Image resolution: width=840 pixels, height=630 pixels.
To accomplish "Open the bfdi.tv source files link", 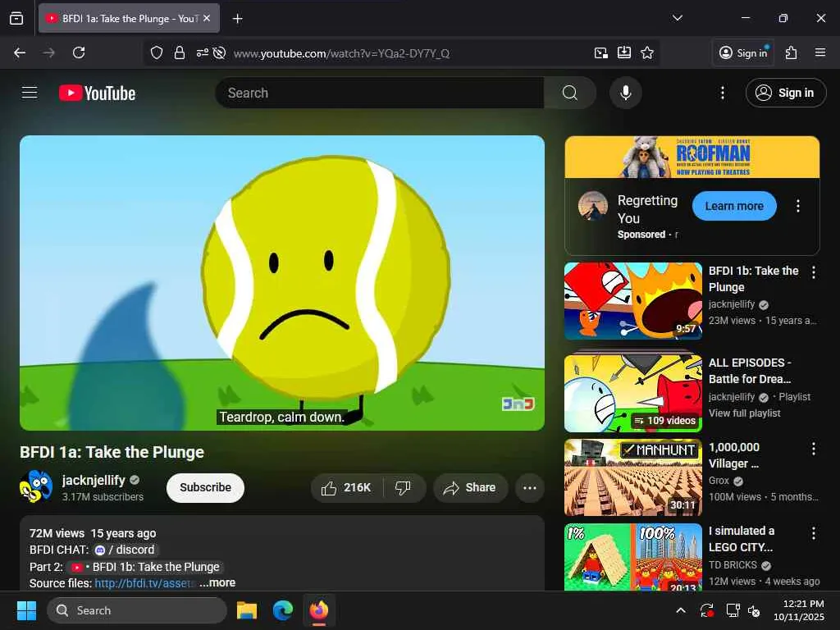I will pyautogui.click(x=146, y=583).
